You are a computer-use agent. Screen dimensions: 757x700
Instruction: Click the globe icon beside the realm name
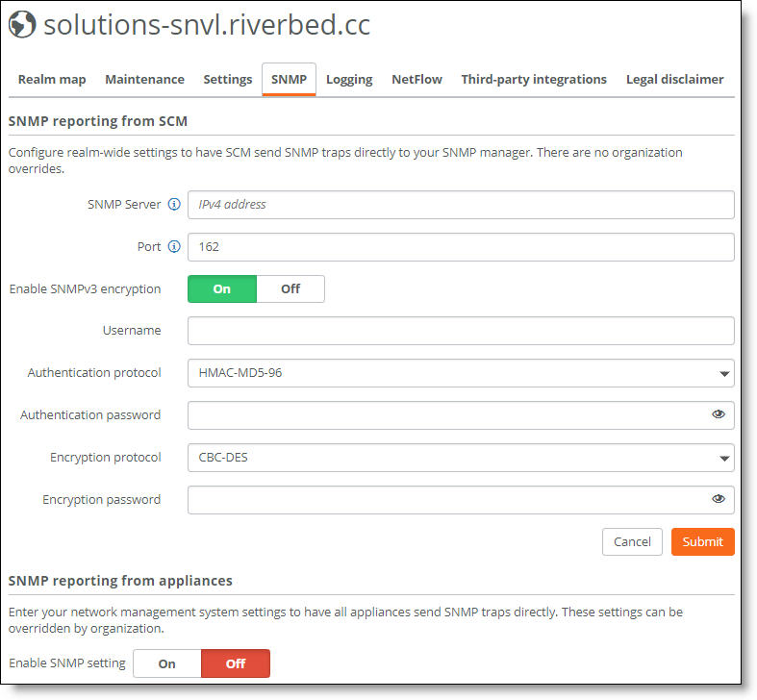tap(22, 24)
